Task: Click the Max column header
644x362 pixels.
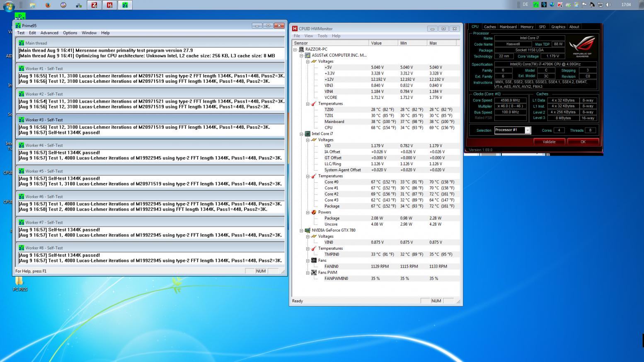Action: point(441,43)
